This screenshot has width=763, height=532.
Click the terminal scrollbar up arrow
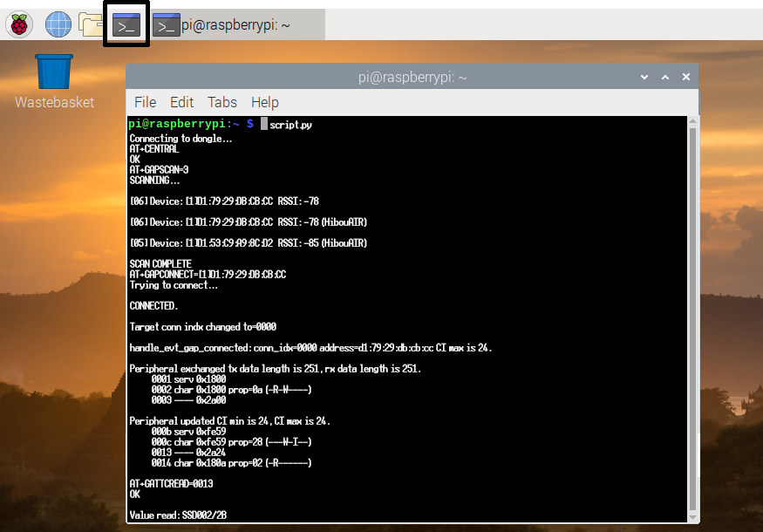click(x=693, y=120)
